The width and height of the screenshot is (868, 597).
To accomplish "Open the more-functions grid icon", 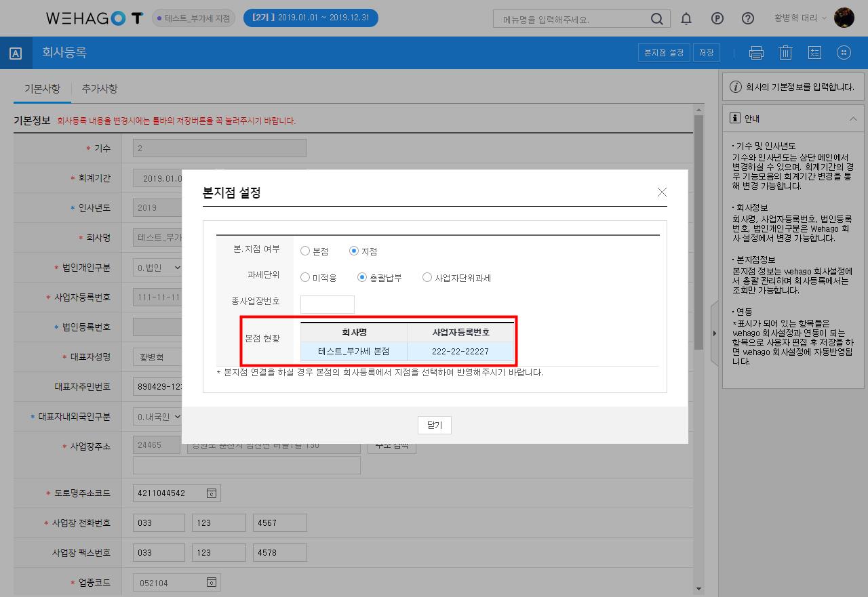I will (x=844, y=53).
